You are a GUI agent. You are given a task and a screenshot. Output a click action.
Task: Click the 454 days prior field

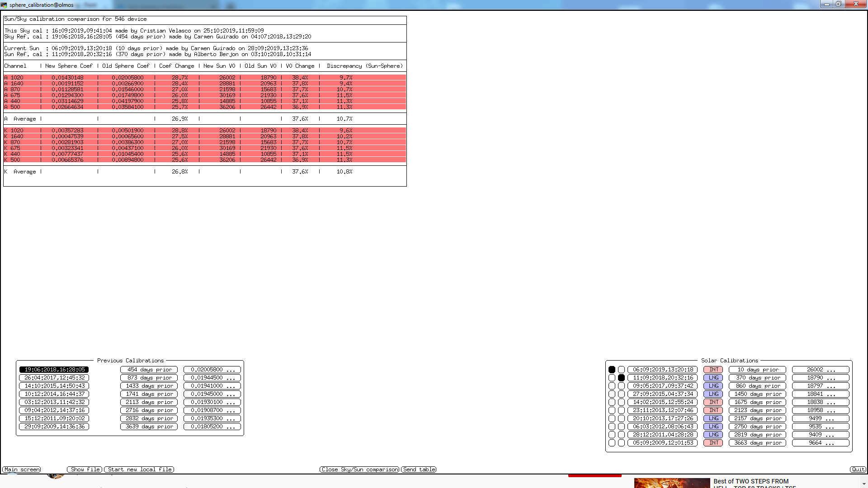[149, 370]
